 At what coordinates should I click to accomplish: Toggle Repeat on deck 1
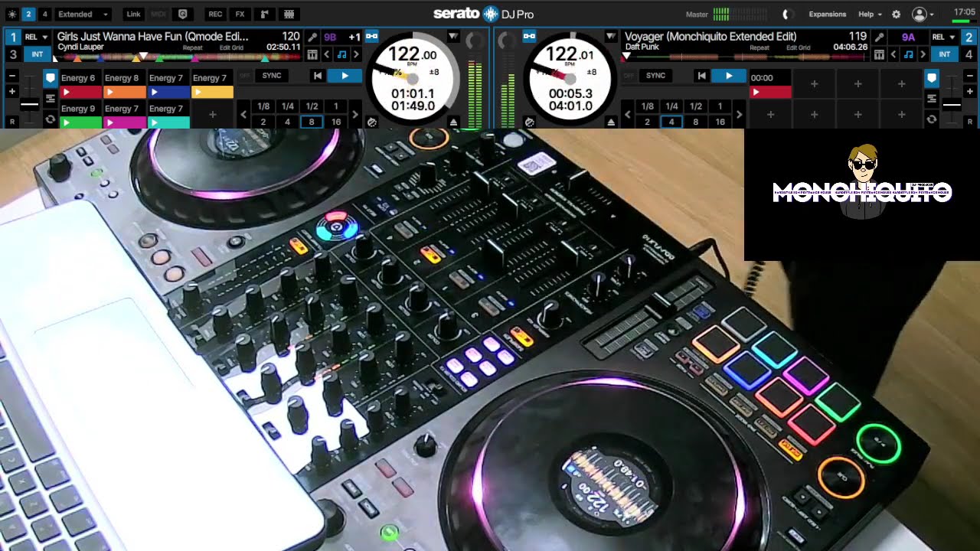point(192,47)
